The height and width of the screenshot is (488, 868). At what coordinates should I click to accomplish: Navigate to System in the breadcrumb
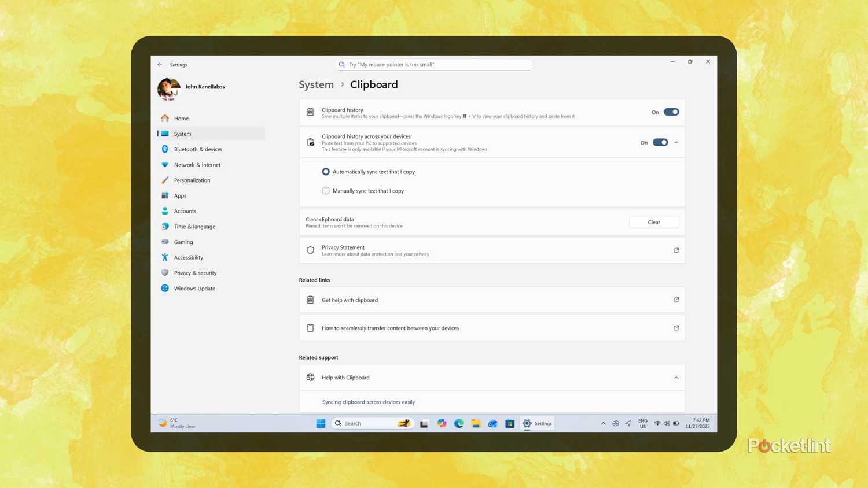click(316, 84)
